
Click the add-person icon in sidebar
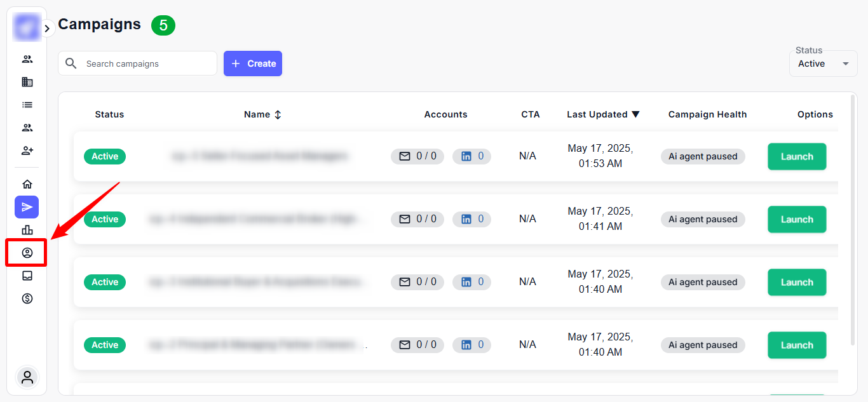tap(27, 151)
